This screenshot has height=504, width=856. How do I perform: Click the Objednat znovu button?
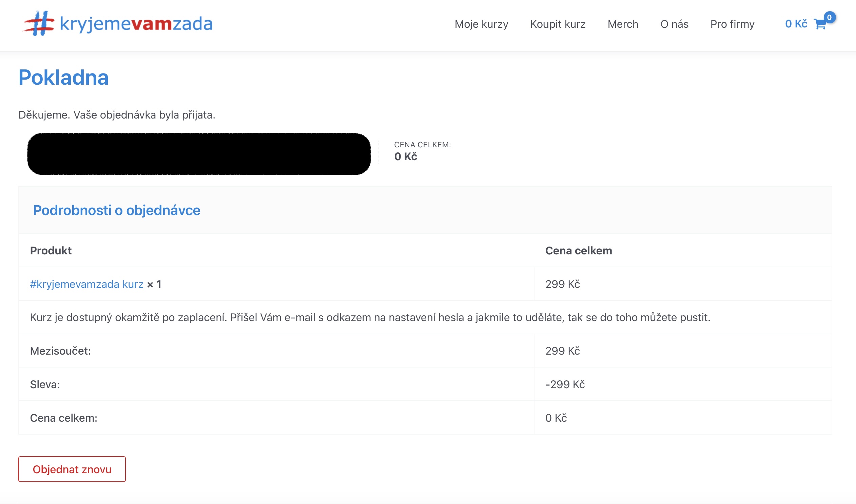(x=72, y=469)
